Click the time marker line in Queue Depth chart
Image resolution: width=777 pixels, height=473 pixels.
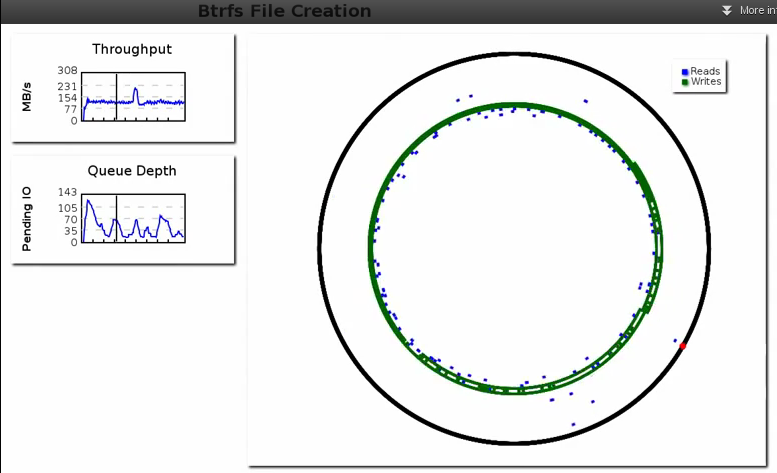click(x=116, y=218)
